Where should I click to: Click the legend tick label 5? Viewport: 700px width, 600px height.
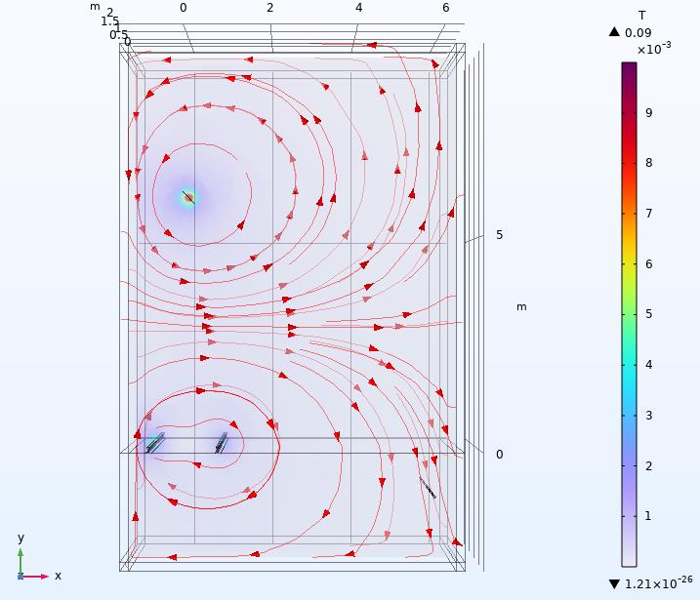pyautogui.click(x=648, y=314)
